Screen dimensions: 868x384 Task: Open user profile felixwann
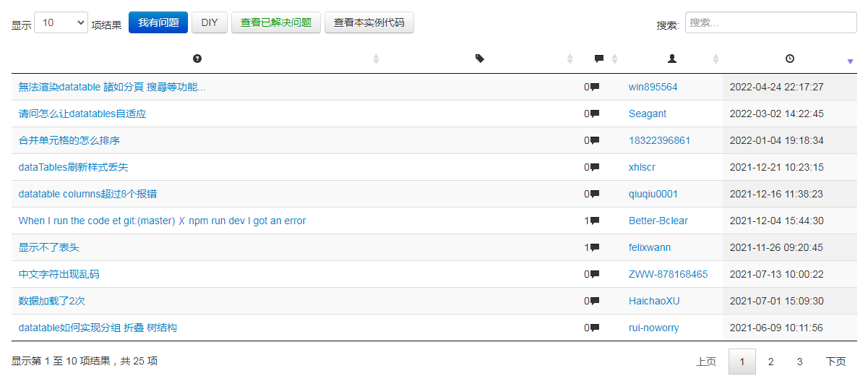pyautogui.click(x=650, y=247)
